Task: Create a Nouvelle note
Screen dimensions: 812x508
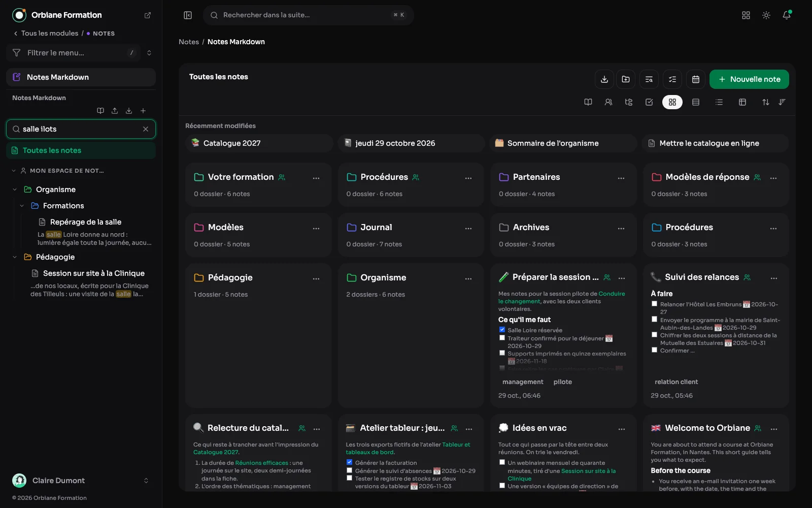Action: coord(749,79)
